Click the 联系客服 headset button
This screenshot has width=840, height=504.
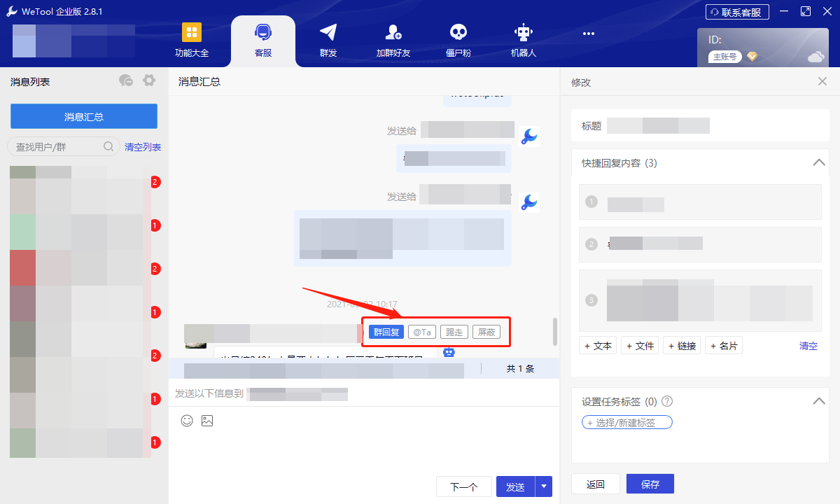pyautogui.click(x=737, y=12)
